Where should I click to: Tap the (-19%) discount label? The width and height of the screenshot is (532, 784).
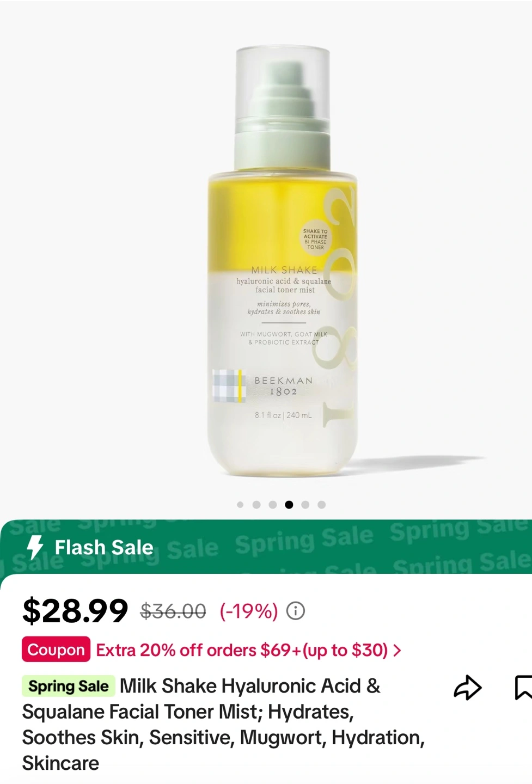(249, 611)
